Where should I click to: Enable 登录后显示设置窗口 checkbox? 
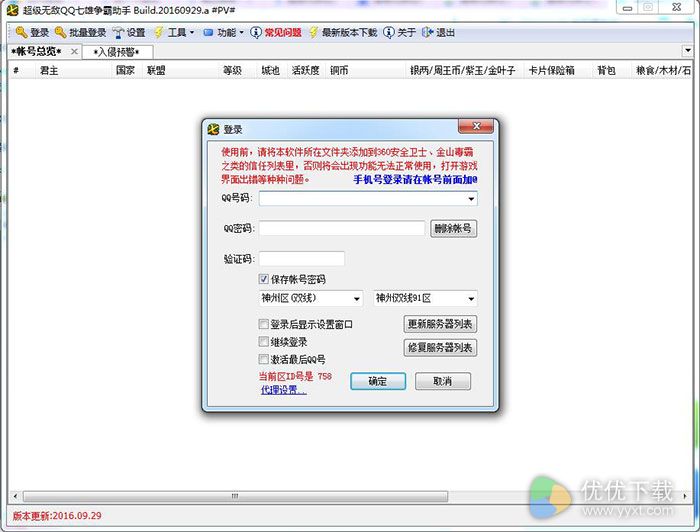coord(263,324)
